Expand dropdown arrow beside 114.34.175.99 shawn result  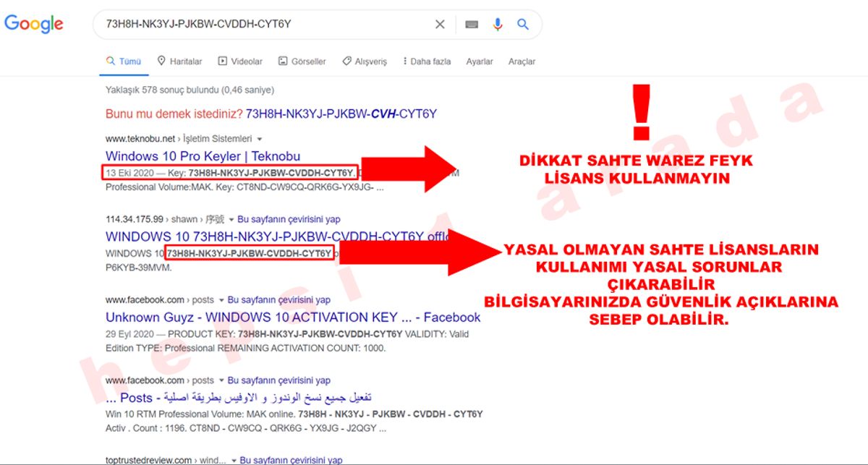(x=231, y=219)
